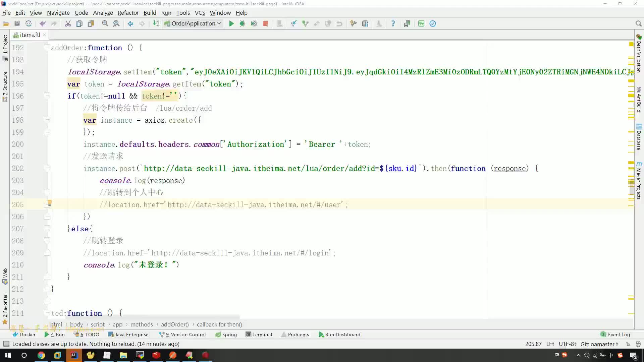
Task: Open Help question mark icon
Action: 393,23
